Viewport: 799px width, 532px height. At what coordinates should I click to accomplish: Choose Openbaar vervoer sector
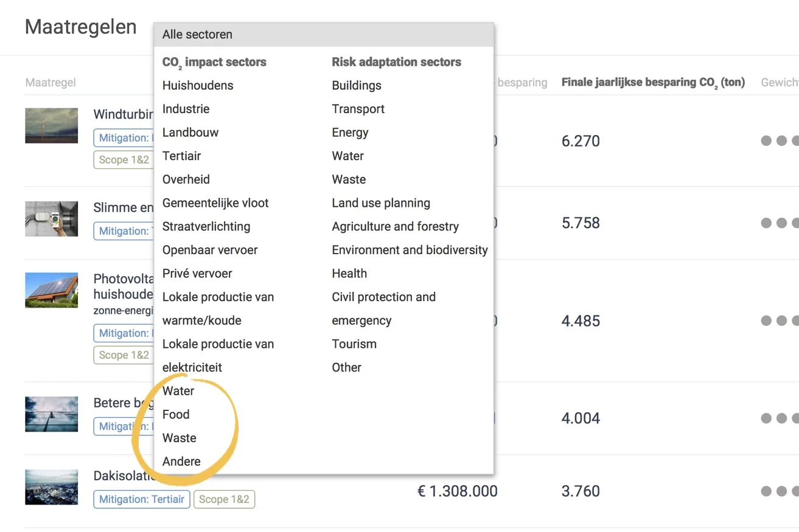[210, 250]
